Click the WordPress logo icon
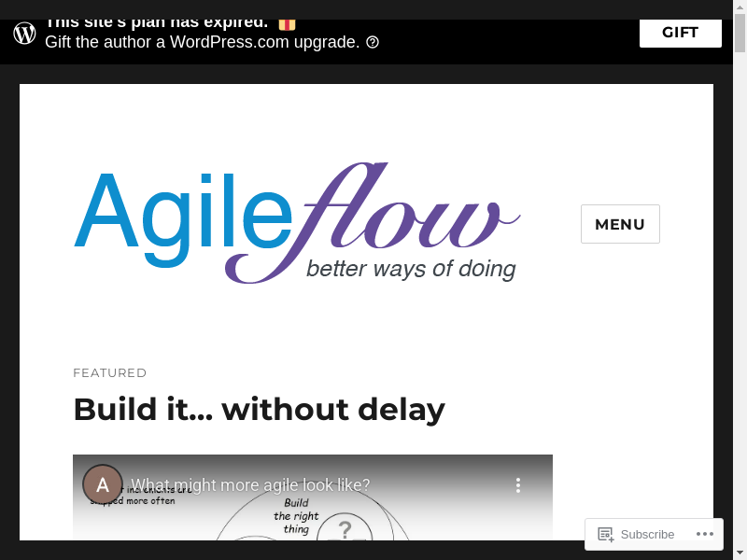This screenshot has height=560, width=747. tap(25, 34)
